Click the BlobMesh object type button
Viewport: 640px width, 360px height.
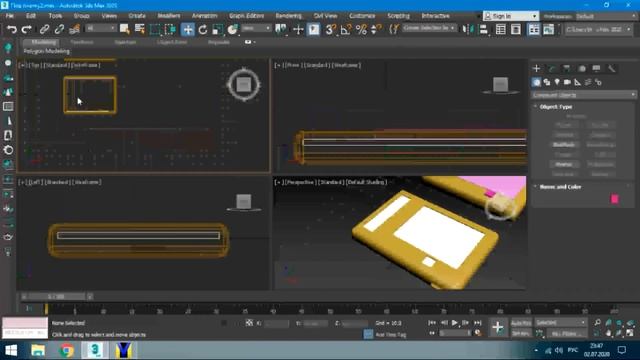(x=564, y=144)
